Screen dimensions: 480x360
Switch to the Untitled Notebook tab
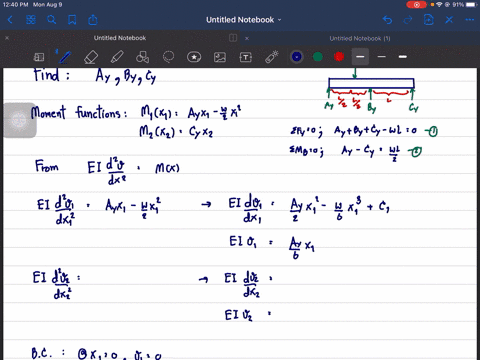point(120,38)
